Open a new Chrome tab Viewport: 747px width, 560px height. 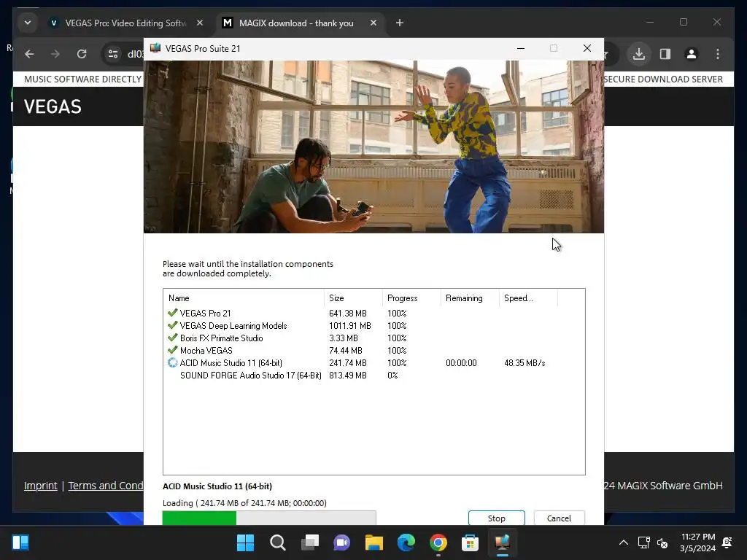click(400, 23)
